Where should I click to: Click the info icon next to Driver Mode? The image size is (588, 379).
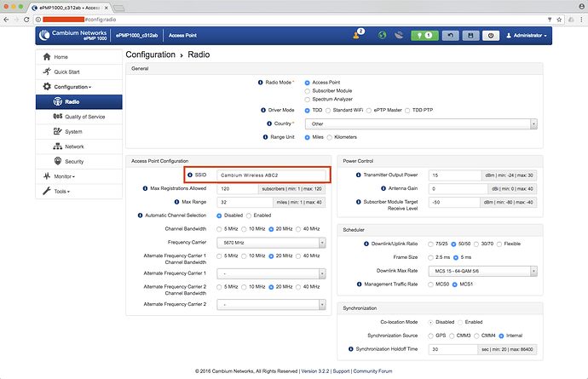[x=262, y=110]
